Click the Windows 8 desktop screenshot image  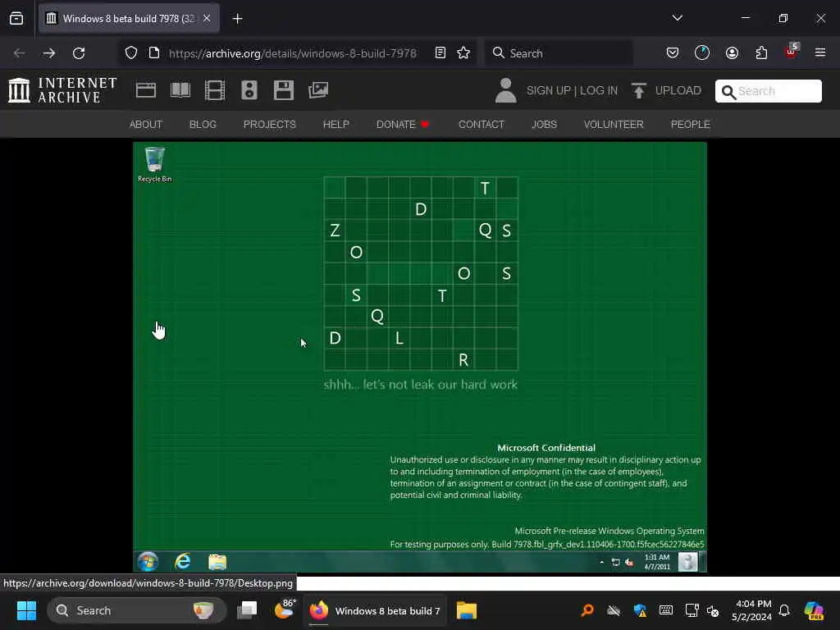420,357
